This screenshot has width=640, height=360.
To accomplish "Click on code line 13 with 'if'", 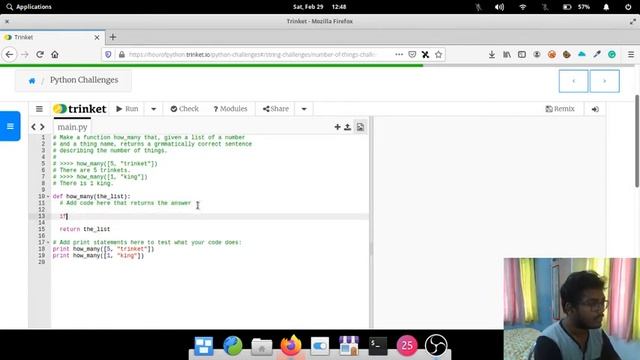I will click(210, 216).
